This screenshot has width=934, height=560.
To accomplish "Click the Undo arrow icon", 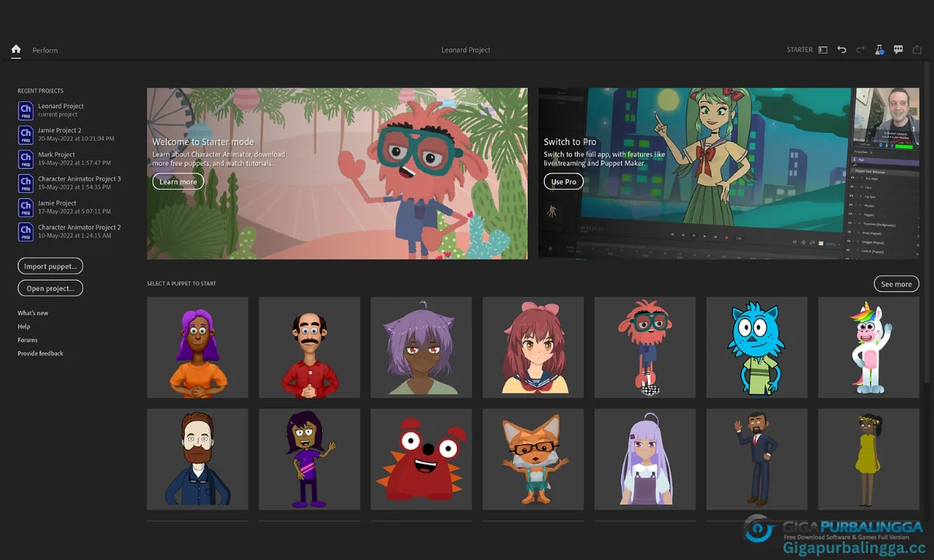I will 841,50.
